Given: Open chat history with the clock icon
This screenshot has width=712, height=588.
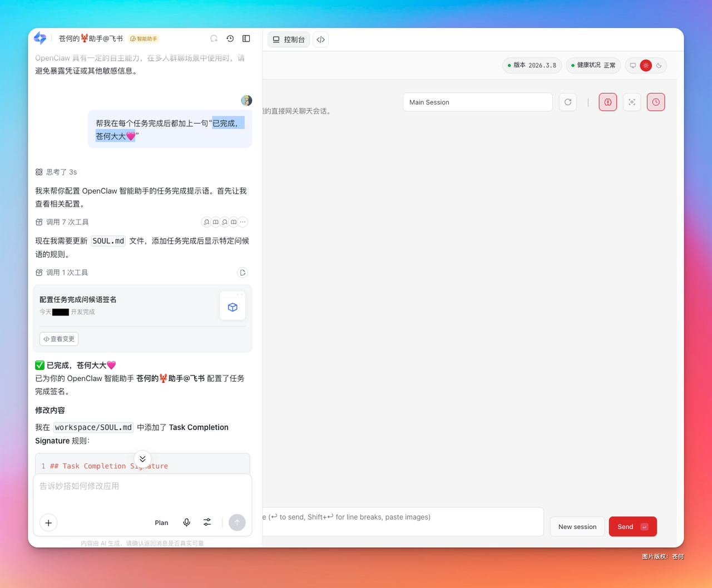Looking at the screenshot, I should (x=230, y=39).
